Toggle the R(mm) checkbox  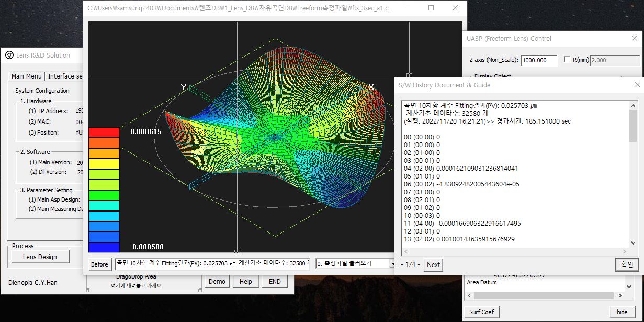567,60
